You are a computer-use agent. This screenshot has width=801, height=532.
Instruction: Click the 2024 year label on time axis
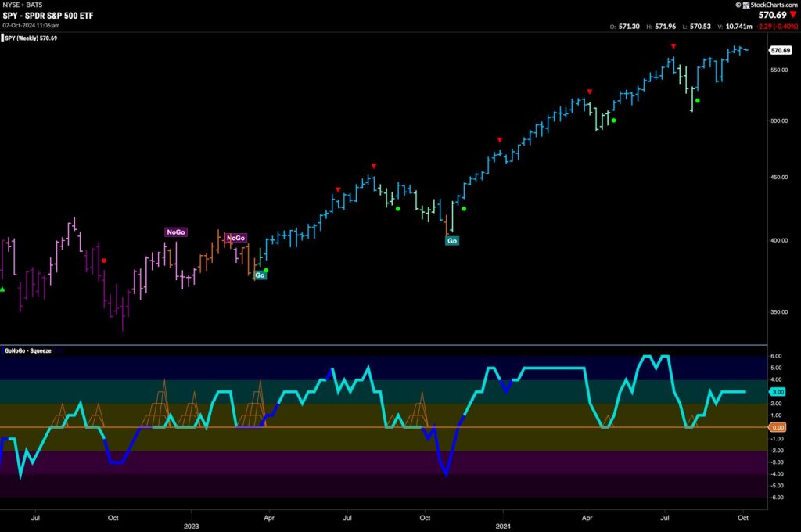[503, 527]
